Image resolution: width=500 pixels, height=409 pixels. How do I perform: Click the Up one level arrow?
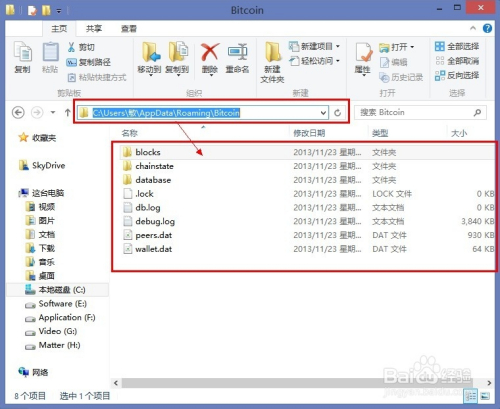[67, 113]
